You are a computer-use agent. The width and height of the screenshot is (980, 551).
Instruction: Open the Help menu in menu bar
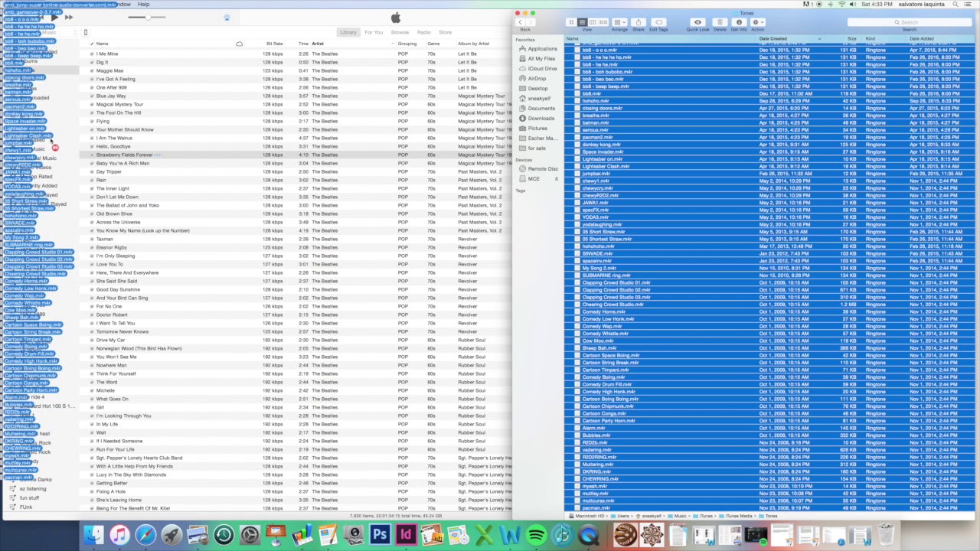[x=143, y=5]
